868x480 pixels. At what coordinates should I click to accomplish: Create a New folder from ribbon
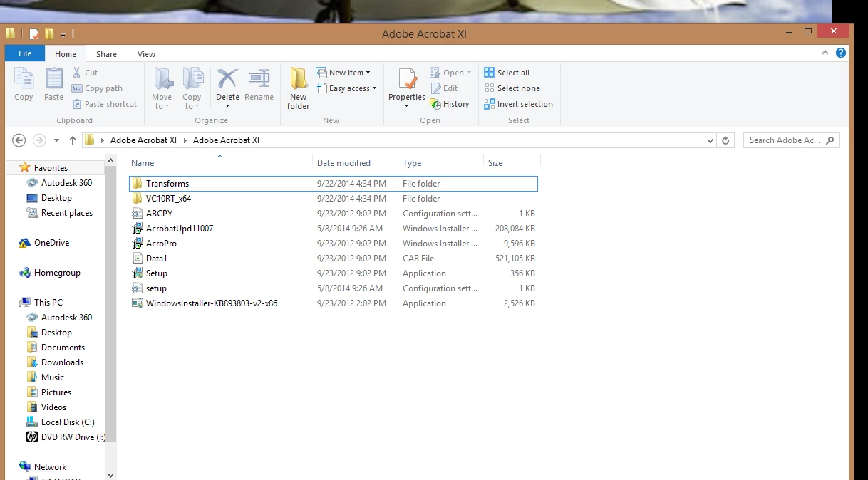coord(298,88)
